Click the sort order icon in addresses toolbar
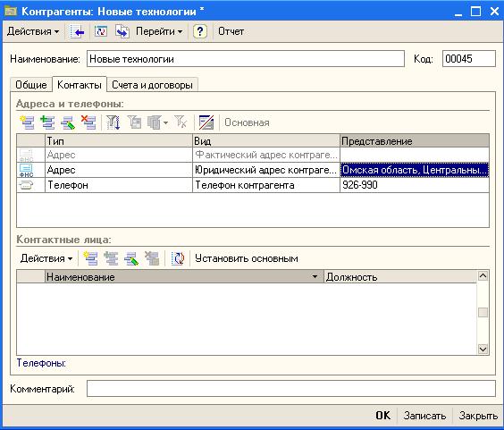Viewport: 504px width, 430px height. [x=113, y=122]
